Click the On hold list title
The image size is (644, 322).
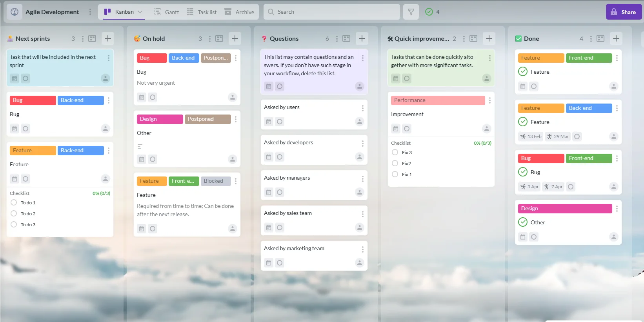(154, 38)
